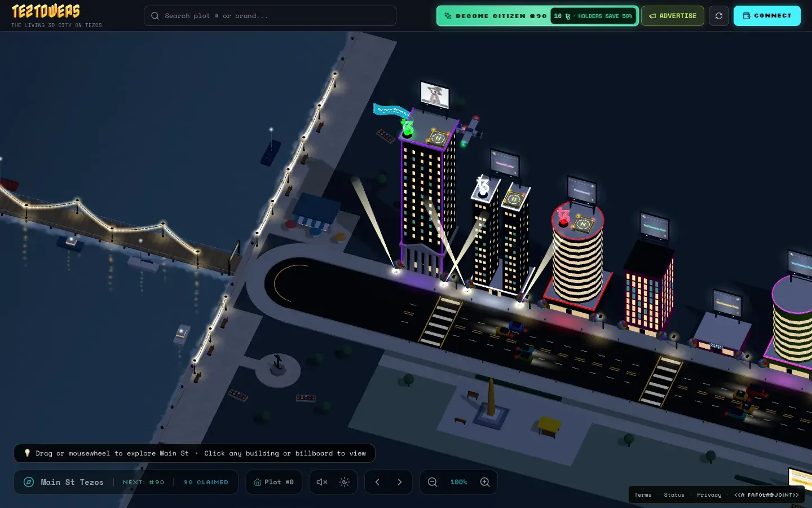Zoom in with the magnifier plus icon

[x=485, y=482]
